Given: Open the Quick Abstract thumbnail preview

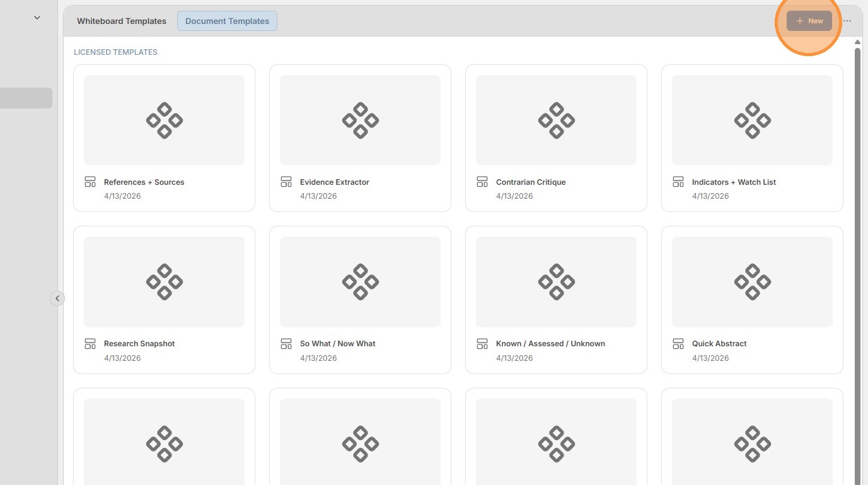Looking at the screenshot, I should point(752,282).
